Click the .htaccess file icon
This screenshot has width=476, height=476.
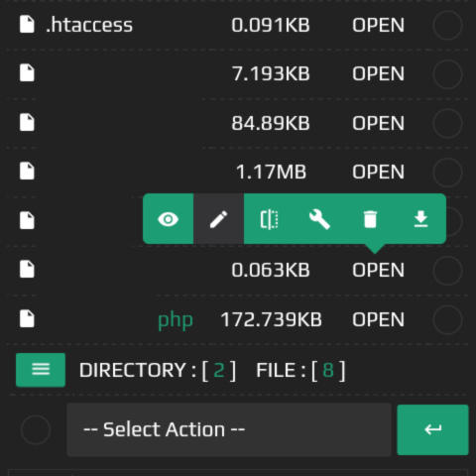point(27,25)
